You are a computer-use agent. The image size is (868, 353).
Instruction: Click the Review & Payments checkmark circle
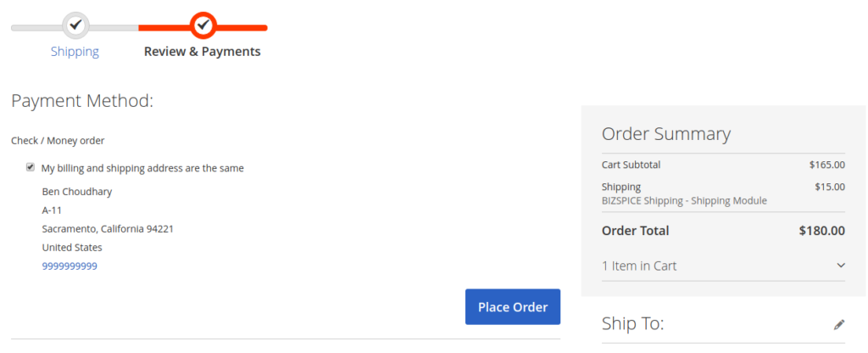point(203,25)
